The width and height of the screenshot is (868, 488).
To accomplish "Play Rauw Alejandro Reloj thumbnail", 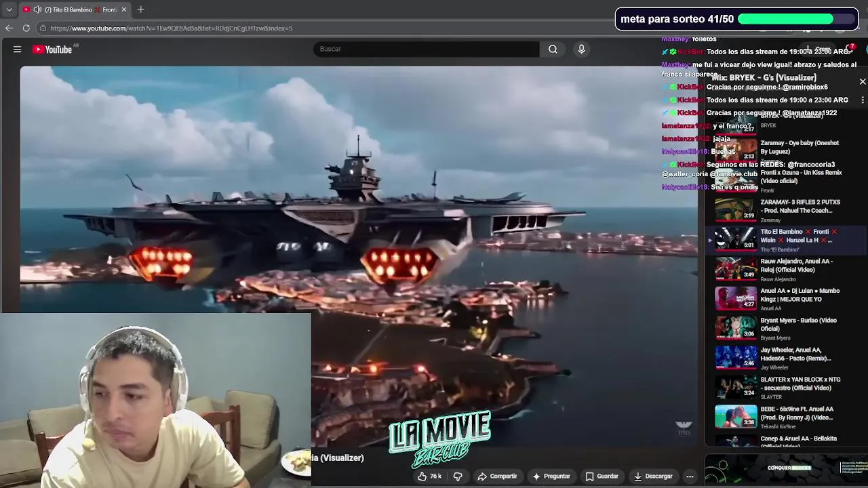I will [x=736, y=268].
